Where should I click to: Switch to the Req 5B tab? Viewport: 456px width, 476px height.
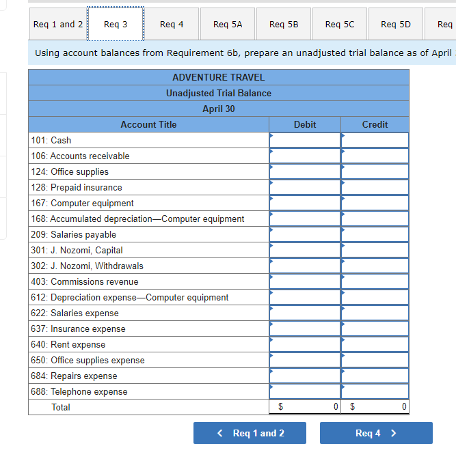tap(284, 24)
